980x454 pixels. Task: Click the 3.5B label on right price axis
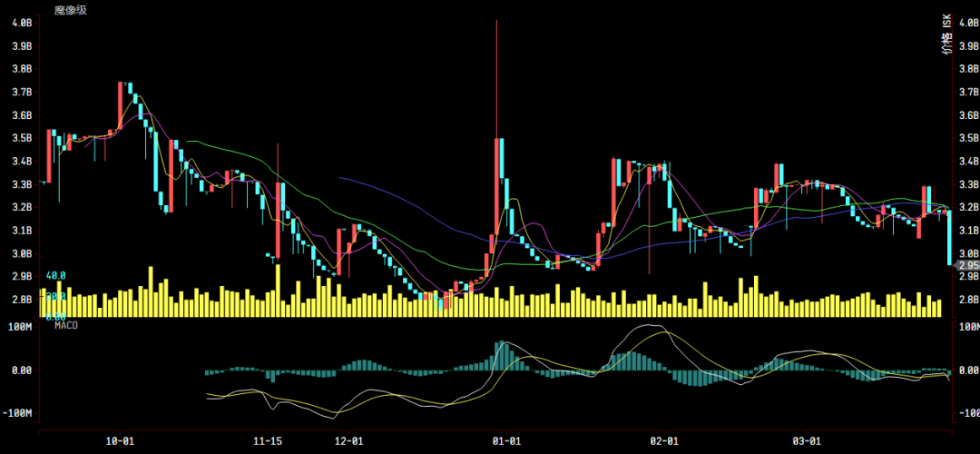(x=968, y=139)
